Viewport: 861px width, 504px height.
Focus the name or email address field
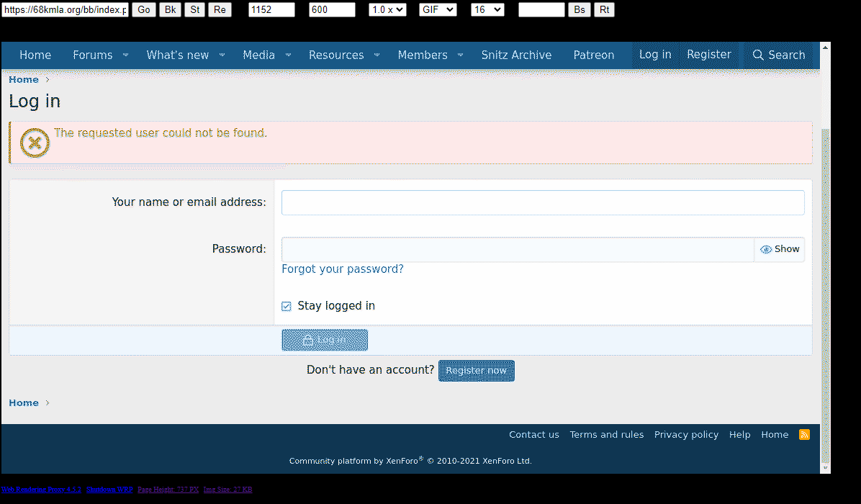pyautogui.click(x=543, y=202)
